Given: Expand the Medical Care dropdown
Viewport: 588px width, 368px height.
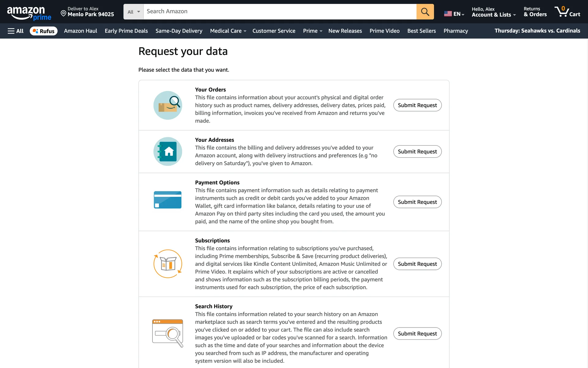Looking at the screenshot, I should pyautogui.click(x=228, y=31).
